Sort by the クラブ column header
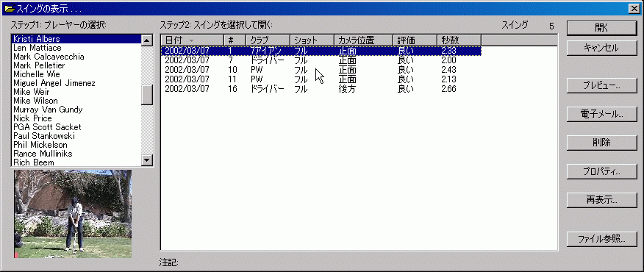This screenshot has width=644, height=272. (268, 40)
